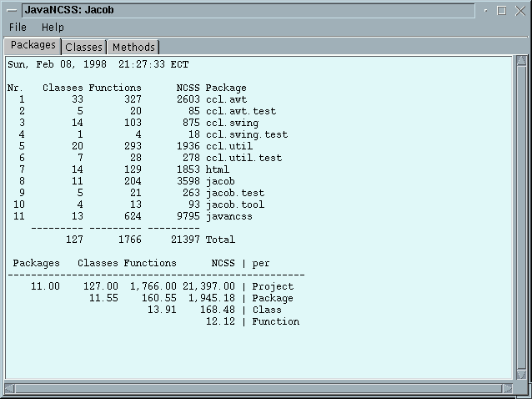Open the Help menu

click(x=53, y=28)
